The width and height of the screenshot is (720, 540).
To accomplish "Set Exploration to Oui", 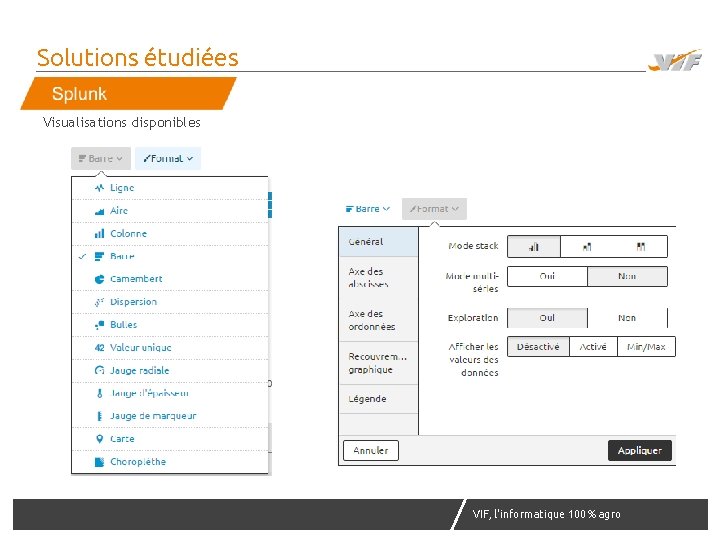I will [547, 318].
